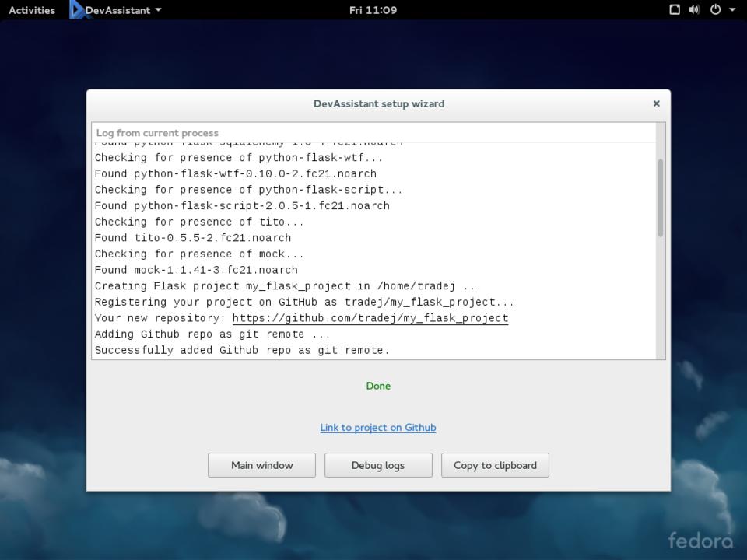
Task: Open the system menu dropdown arrow
Action: [732, 10]
